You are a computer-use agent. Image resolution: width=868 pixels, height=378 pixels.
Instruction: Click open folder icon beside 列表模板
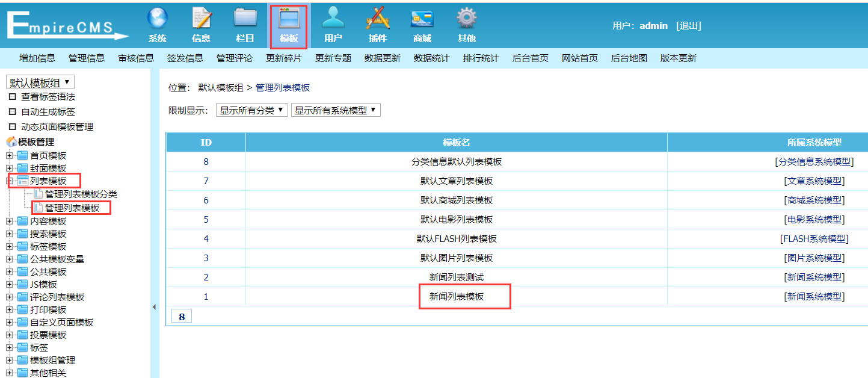coord(23,181)
